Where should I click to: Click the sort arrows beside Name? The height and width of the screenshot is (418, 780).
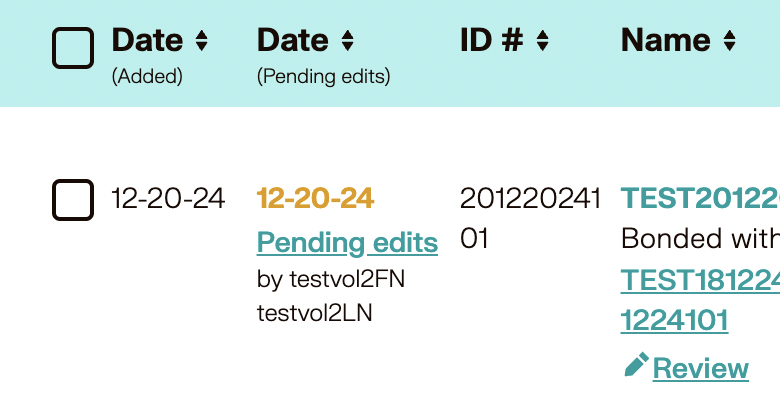coord(729,41)
